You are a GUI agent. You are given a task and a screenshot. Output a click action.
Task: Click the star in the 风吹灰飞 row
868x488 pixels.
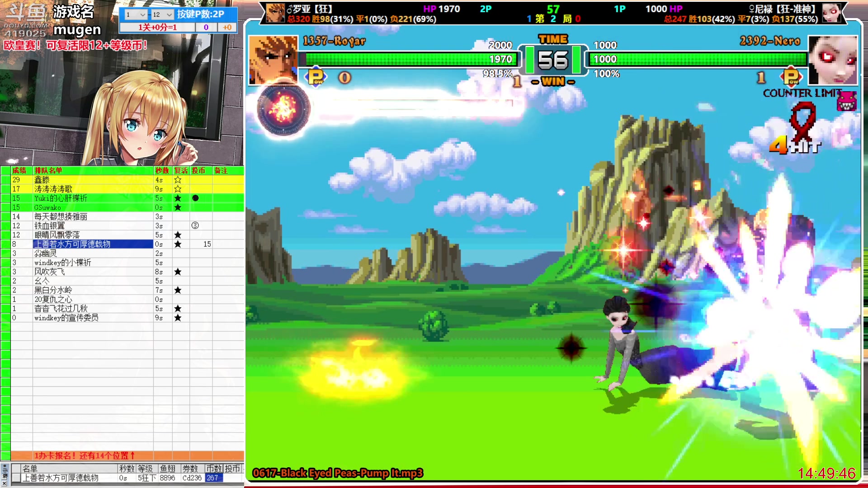click(178, 272)
